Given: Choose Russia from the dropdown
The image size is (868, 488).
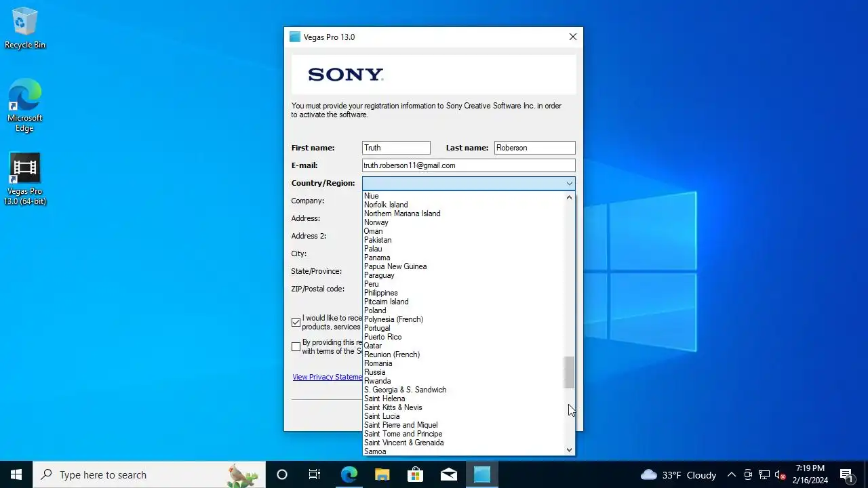Looking at the screenshot, I should 463,372.
